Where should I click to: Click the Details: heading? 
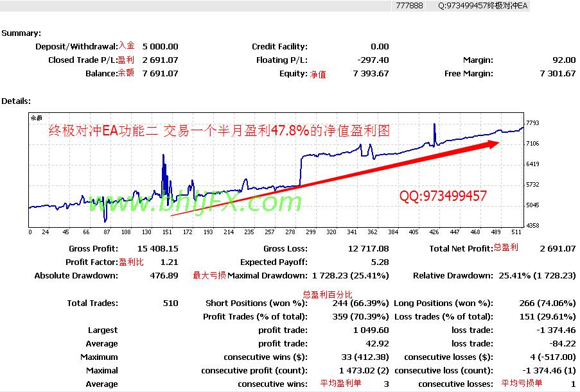[x=16, y=101]
